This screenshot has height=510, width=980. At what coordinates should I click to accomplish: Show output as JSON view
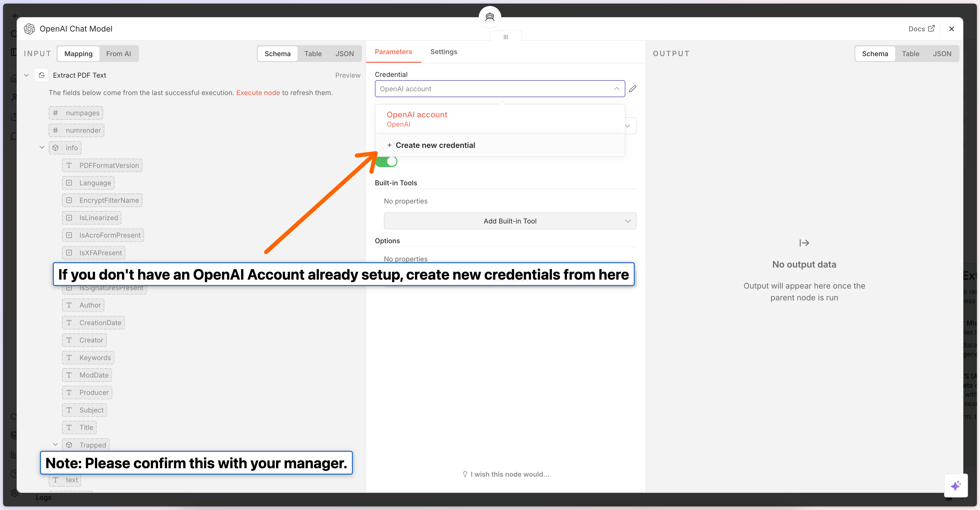(x=942, y=54)
